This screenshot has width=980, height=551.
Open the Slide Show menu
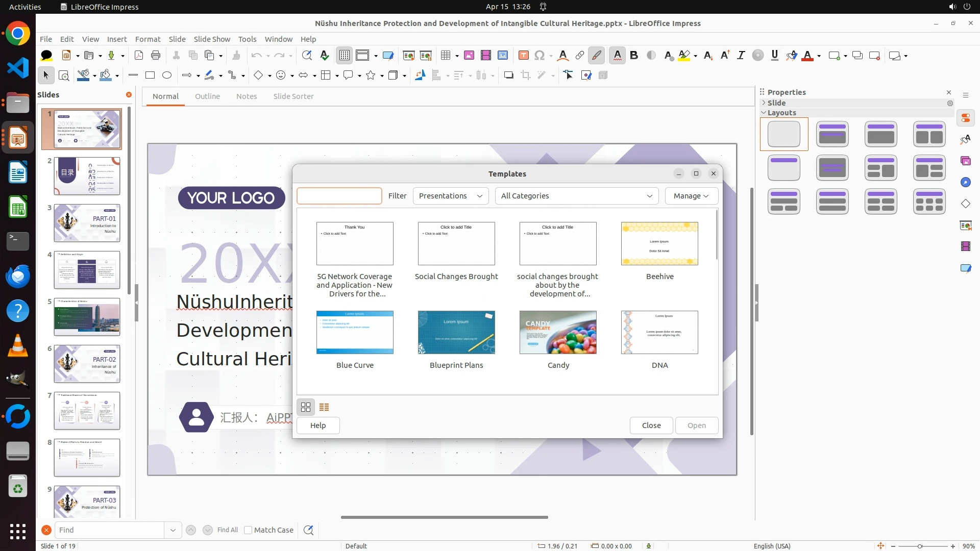click(x=212, y=39)
